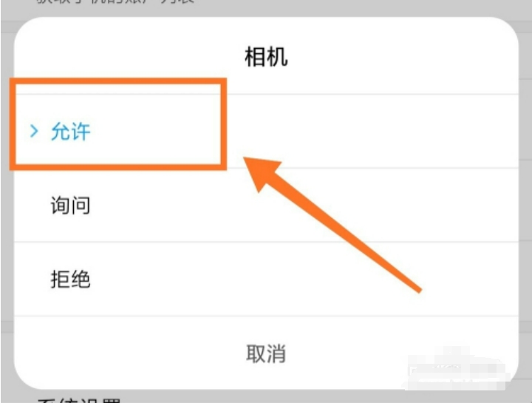Click the divider line above 取消
This screenshot has width=532, height=403.
266,316
